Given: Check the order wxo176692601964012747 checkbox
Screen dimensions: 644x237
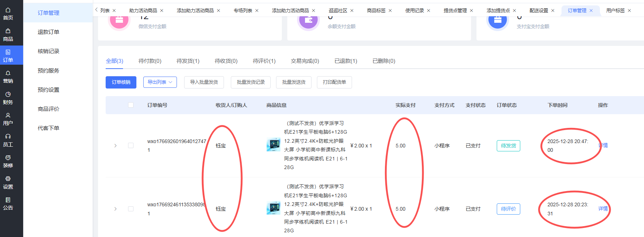Looking at the screenshot, I should 131,146.
